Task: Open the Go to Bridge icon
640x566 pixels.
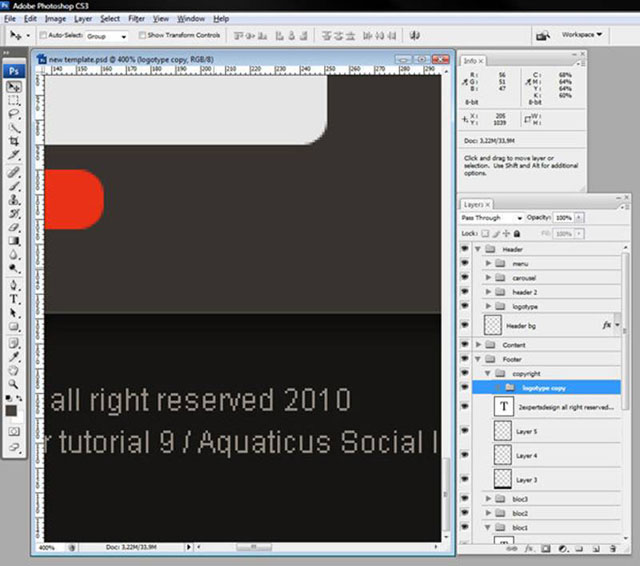Action: pos(542,36)
